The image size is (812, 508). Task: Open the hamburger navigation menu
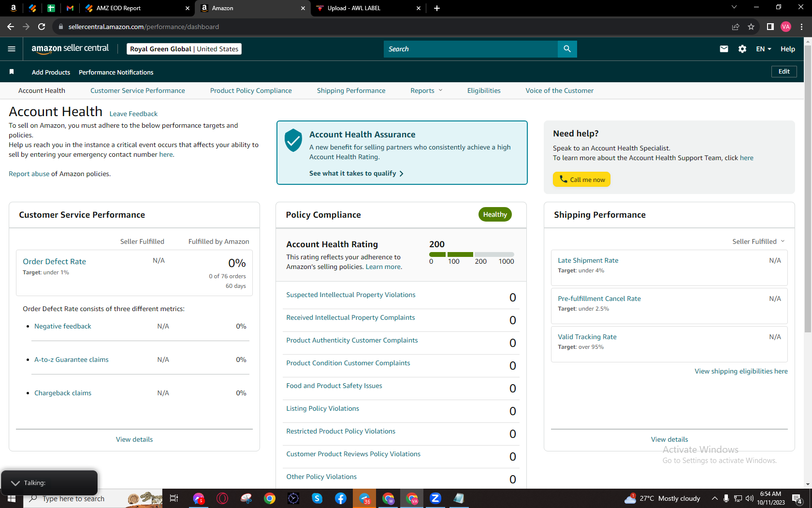click(x=12, y=49)
